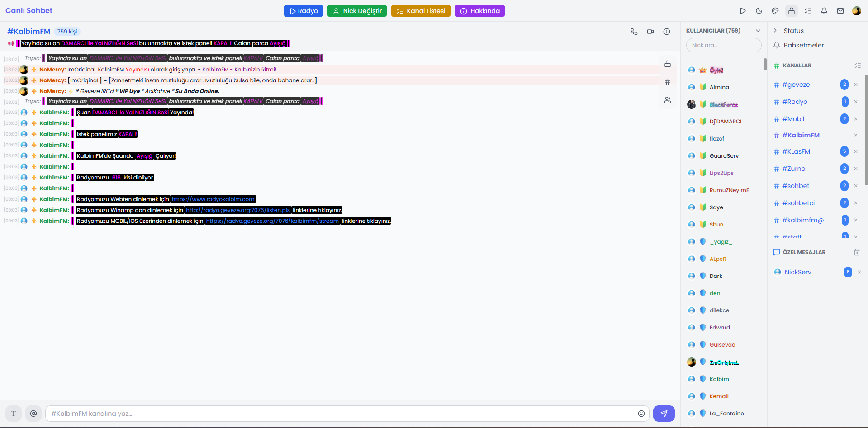Open messages with the envelope icon
Image resolution: width=868 pixels, height=428 pixels.
(x=840, y=11)
